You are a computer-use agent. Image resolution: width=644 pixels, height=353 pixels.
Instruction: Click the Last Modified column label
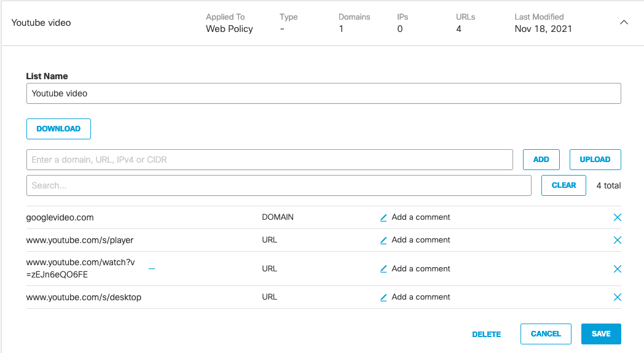pos(539,17)
